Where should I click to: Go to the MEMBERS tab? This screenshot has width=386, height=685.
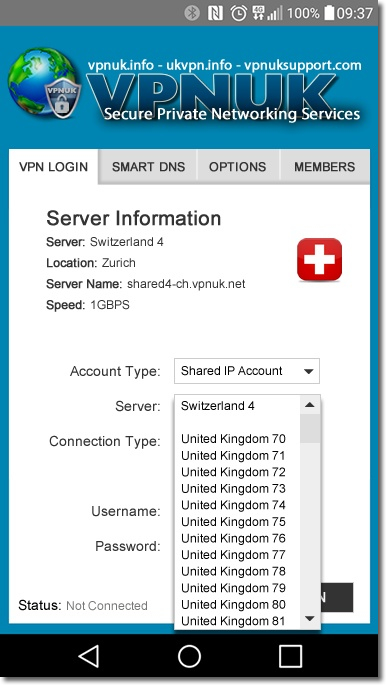pos(324,166)
